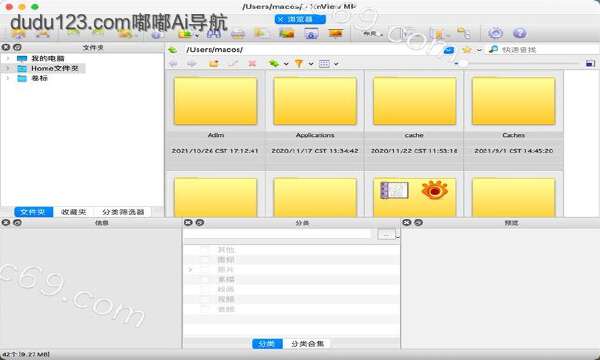
Task: Check the last category checkbox in list
Action: 205,309
